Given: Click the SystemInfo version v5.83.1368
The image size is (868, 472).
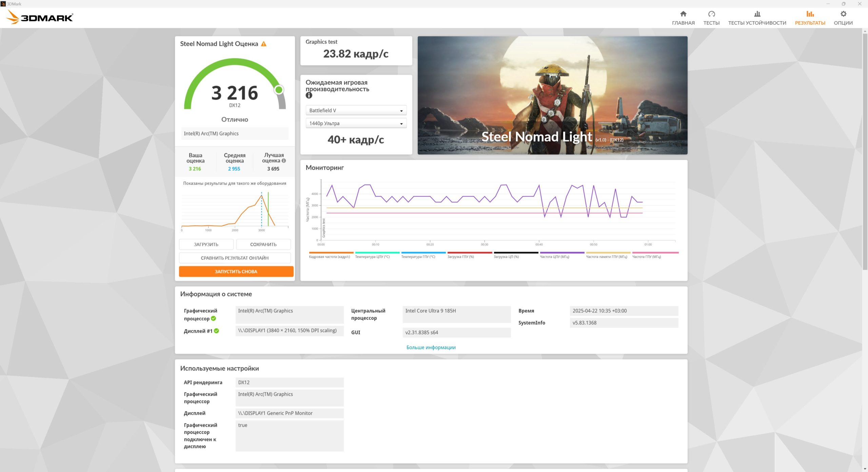Looking at the screenshot, I should (624, 323).
